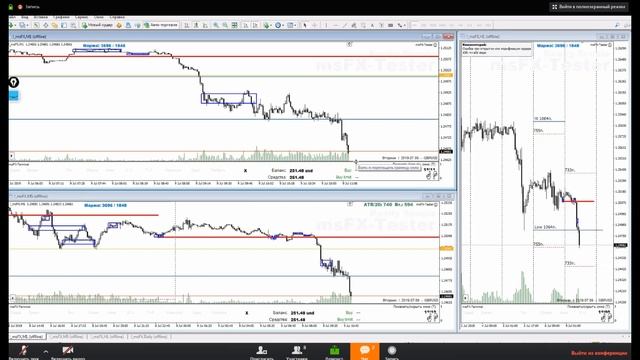Select the vertical line drawing tool

[326, 25]
